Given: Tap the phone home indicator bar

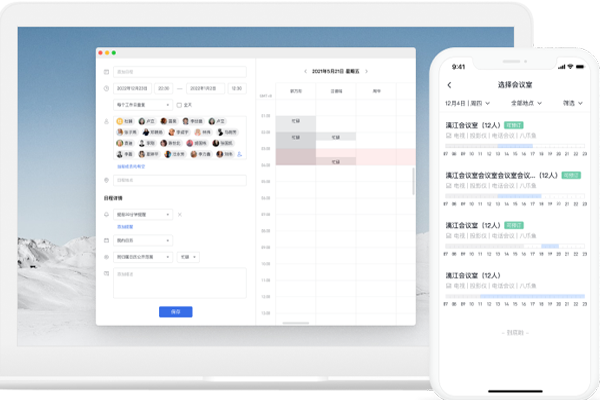Looking at the screenshot, I should click(x=515, y=391).
